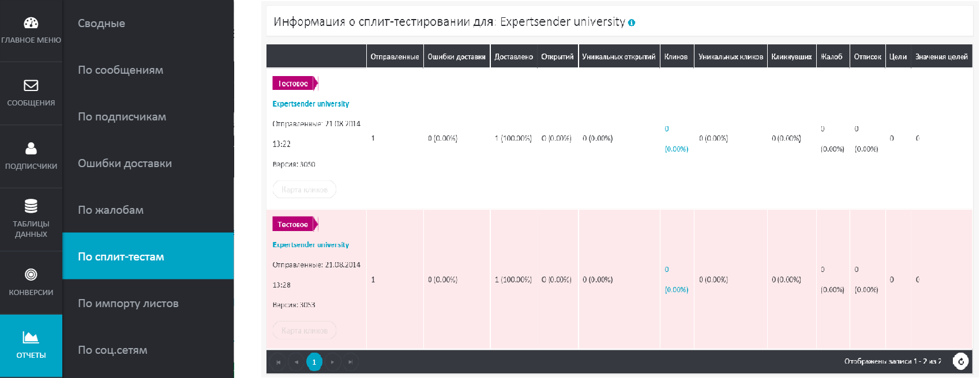Select page 1 in pagination
The image size is (980, 378).
[314, 362]
